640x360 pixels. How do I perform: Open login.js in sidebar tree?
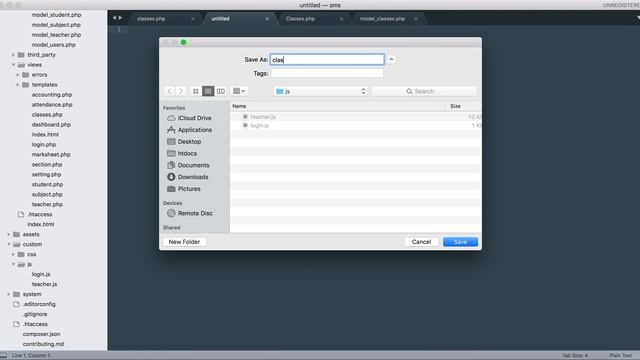point(41,274)
